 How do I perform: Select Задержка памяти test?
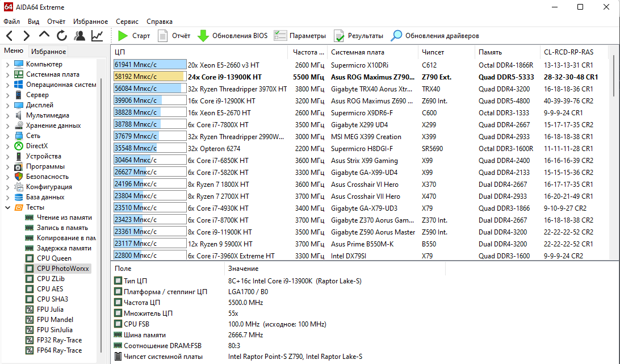64,249
